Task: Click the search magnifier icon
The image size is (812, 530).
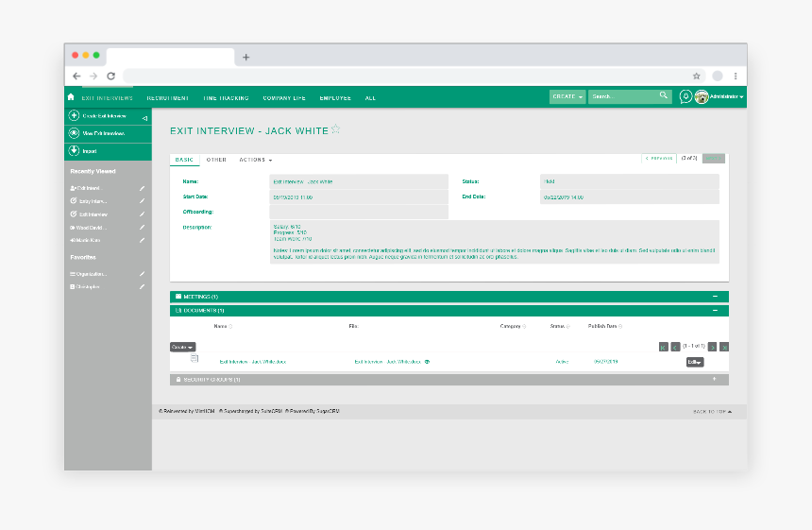Action: coord(664,96)
